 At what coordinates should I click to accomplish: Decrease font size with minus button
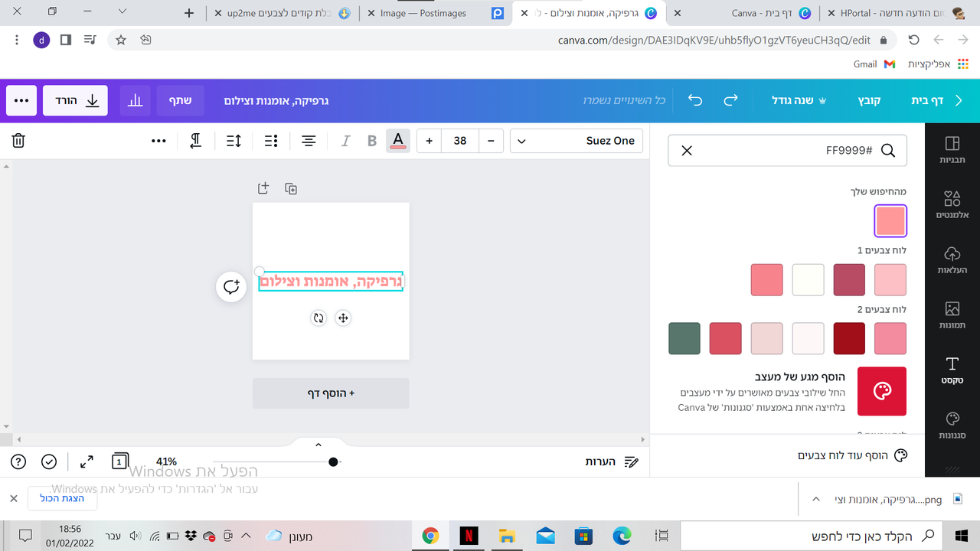(491, 141)
